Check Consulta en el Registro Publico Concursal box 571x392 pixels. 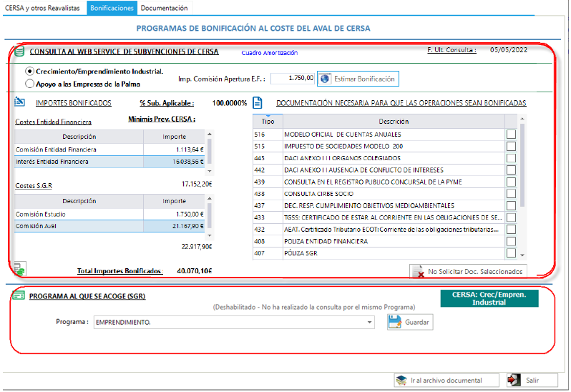(x=512, y=182)
